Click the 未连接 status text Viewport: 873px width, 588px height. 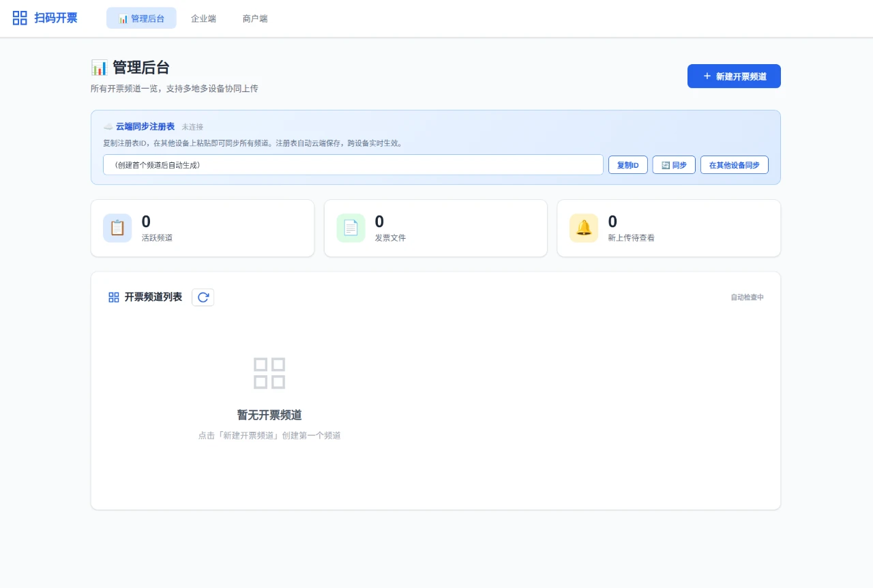[192, 127]
